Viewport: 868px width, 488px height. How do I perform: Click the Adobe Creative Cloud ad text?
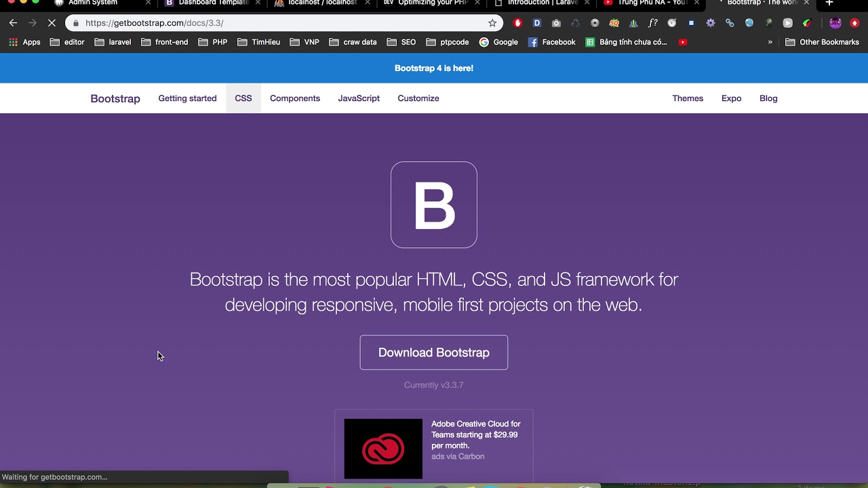(476, 434)
